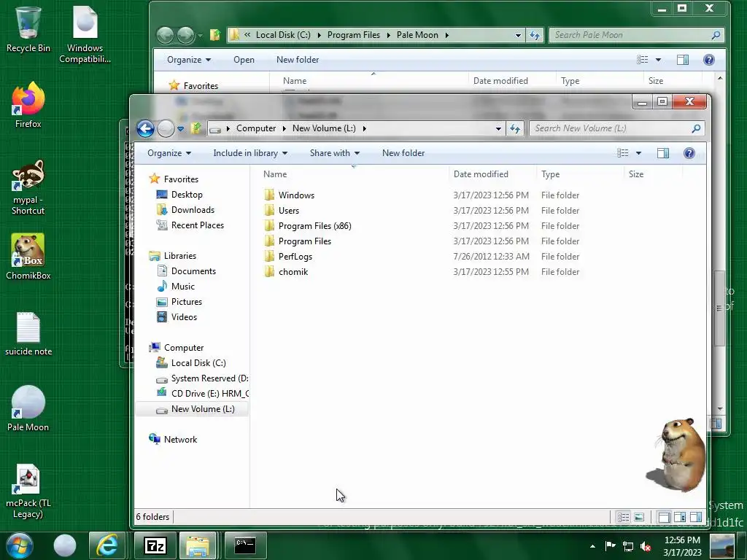Select the Windows folder in the L: file list

tap(296, 195)
